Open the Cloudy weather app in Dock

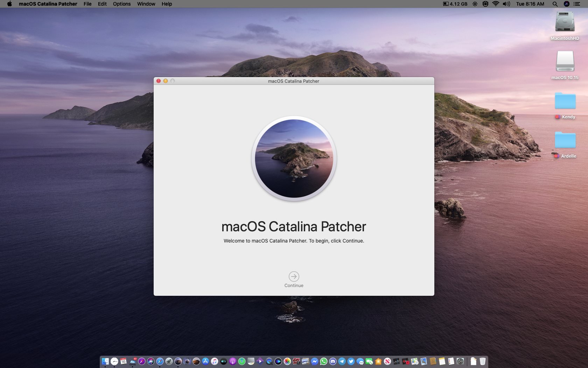(133, 361)
